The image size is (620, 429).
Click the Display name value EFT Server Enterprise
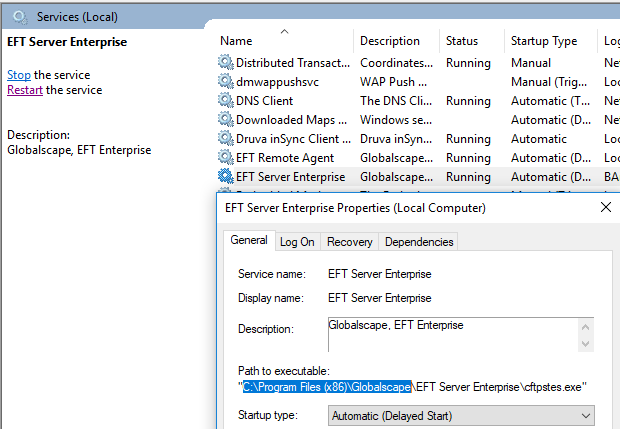tap(380, 298)
